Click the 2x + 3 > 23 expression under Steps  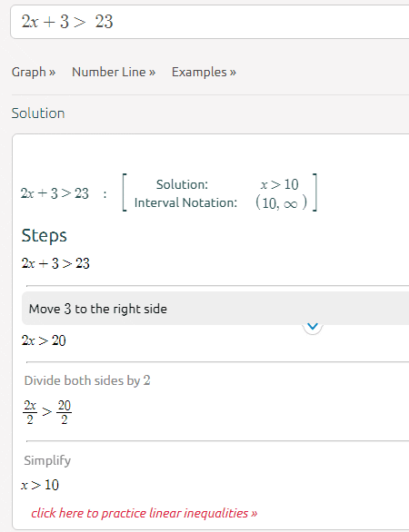point(55,263)
